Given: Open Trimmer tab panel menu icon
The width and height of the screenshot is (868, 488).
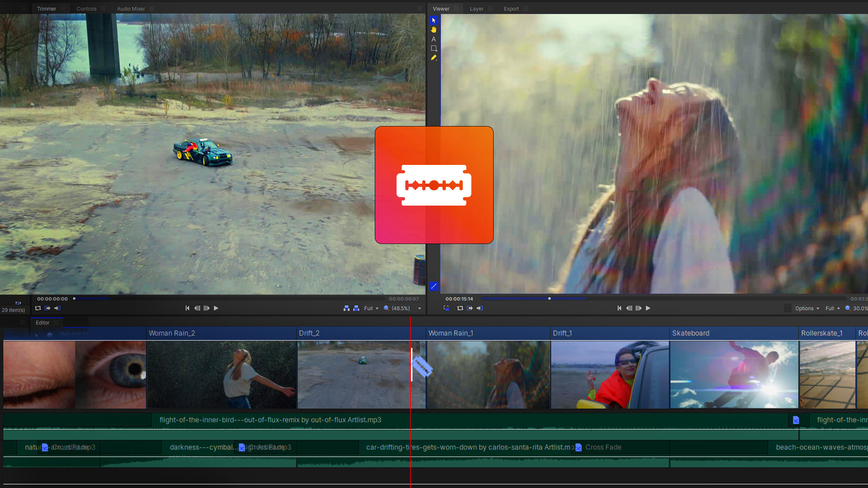Looking at the screenshot, I should (63, 9).
